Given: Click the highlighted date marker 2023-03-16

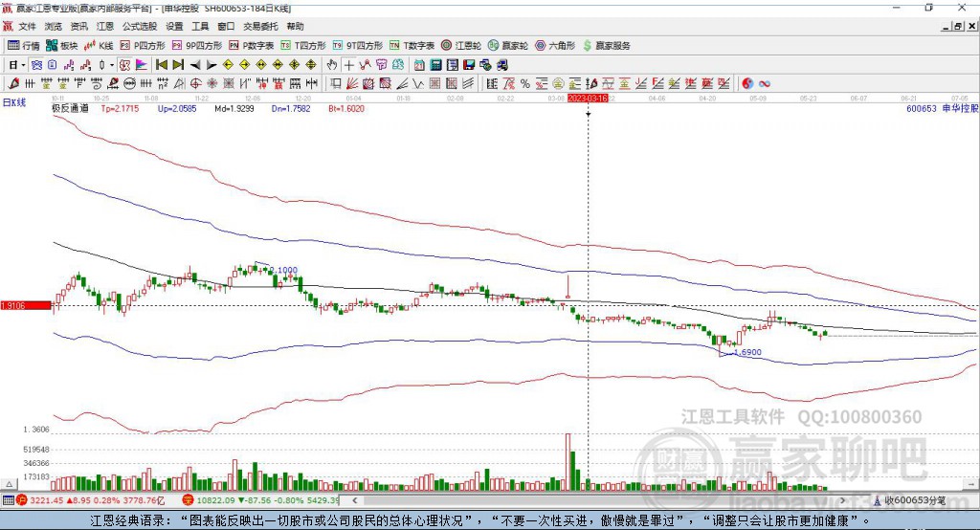Looking at the screenshot, I should pyautogui.click(x=588, y=99).
